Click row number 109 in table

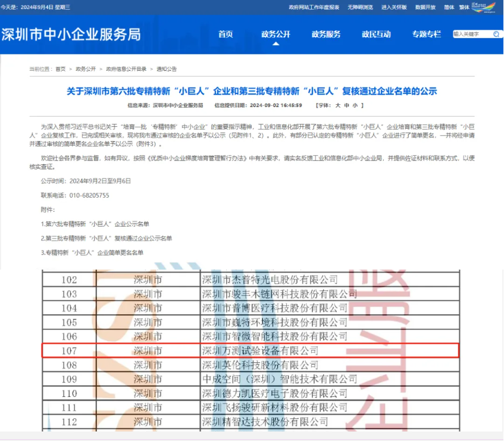tap(69, 379)
